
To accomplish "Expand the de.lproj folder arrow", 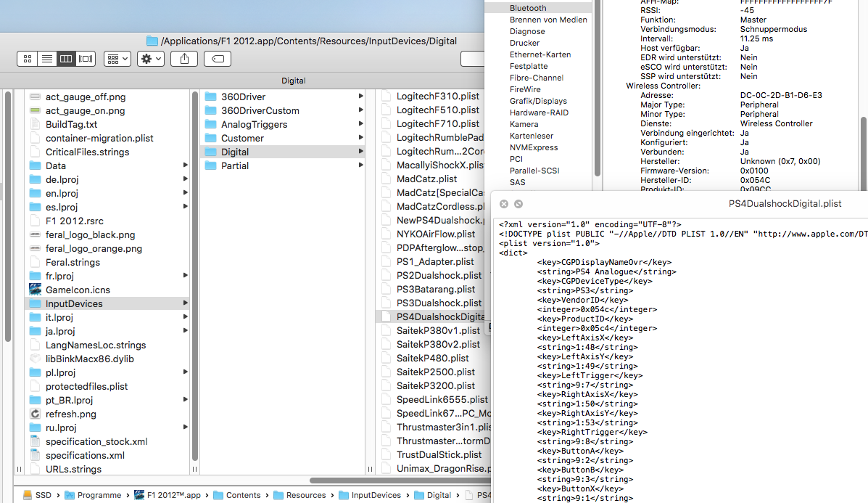I will tap(185, 179).
